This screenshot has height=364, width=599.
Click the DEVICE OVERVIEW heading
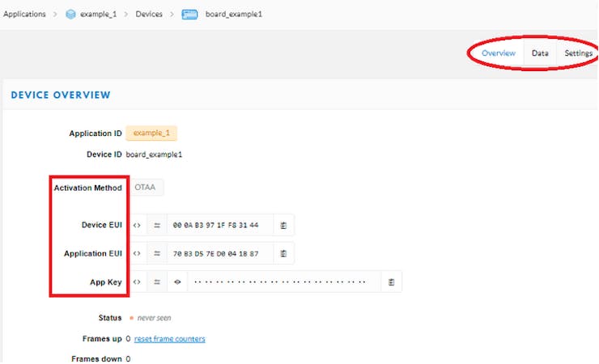coord(61,95)
